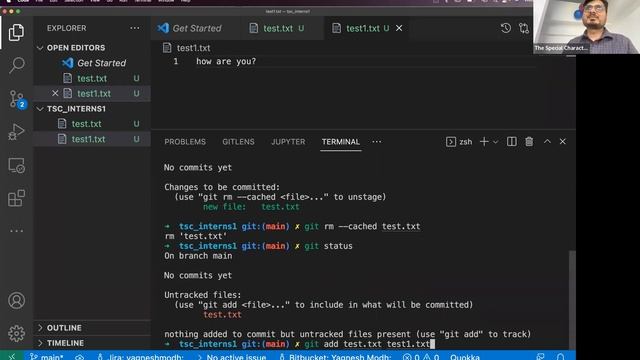Open Source Control view with 2 badge
This screenshot has height=360, width=640.
17,99
